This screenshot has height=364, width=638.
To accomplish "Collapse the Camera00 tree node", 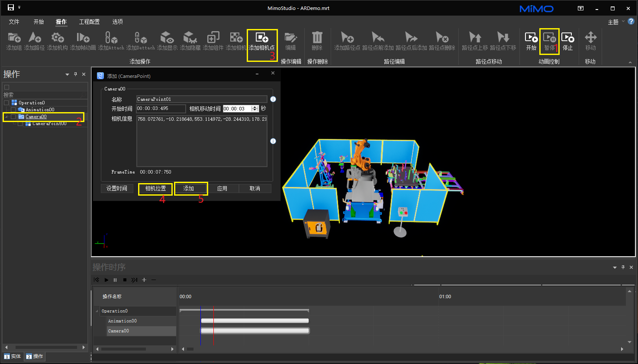I will 6,117.
